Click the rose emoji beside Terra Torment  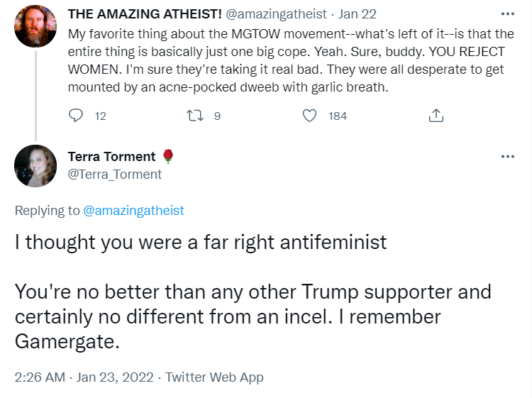pos(168,156)
